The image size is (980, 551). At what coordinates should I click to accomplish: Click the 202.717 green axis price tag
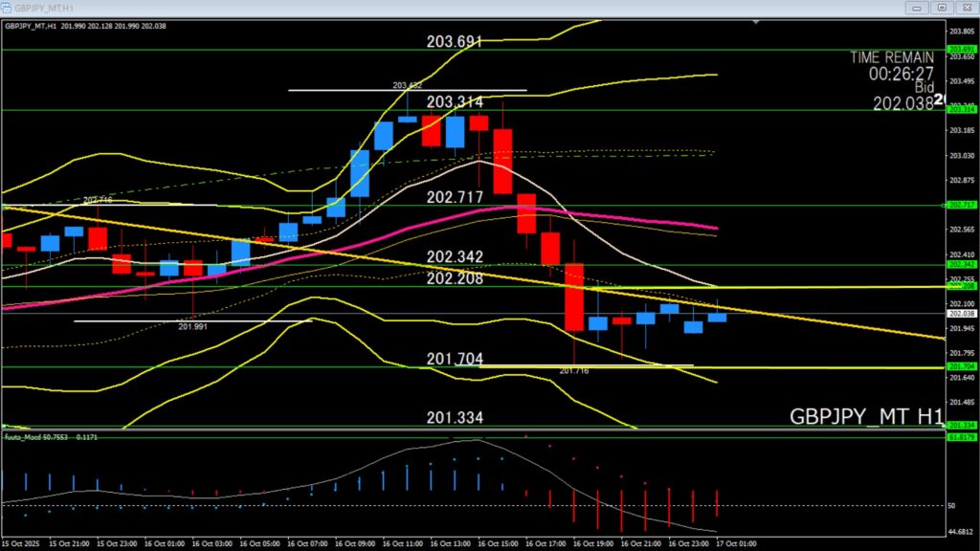click(x=961, y=205)
